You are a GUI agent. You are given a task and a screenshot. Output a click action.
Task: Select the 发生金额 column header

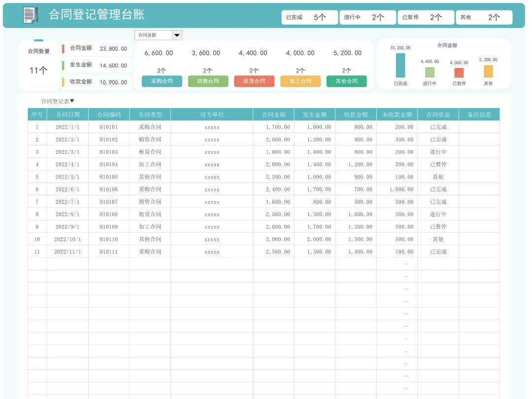(x=315, y=114)
